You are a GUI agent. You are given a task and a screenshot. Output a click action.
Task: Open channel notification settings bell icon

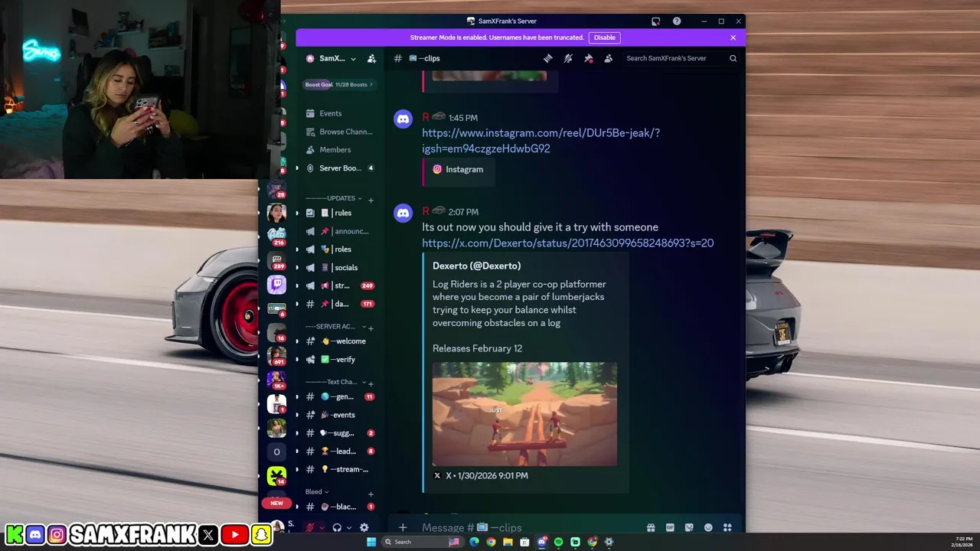(568, 58)
